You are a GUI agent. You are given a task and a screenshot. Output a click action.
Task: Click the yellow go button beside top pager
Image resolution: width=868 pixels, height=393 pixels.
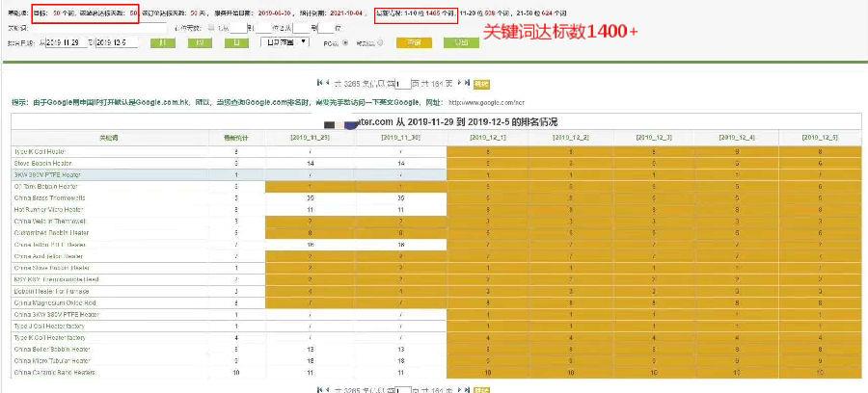click(x=481, y=84)
